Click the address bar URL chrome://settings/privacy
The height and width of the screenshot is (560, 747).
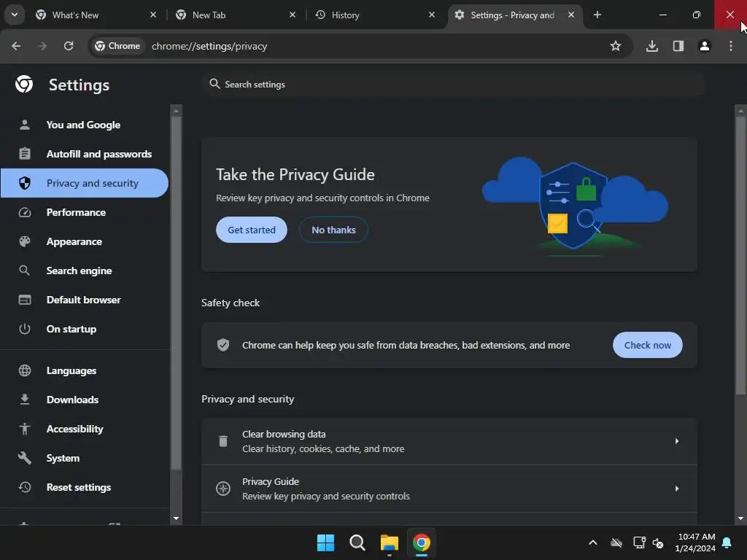[x=209, y=46]
